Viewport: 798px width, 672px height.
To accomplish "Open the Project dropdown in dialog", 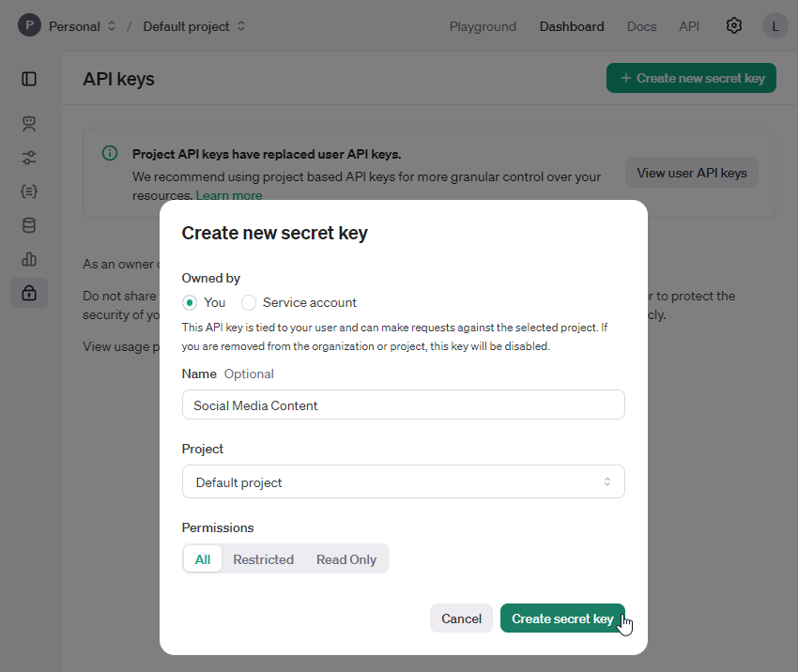I will pyautogui.click(x=403, y=482).
